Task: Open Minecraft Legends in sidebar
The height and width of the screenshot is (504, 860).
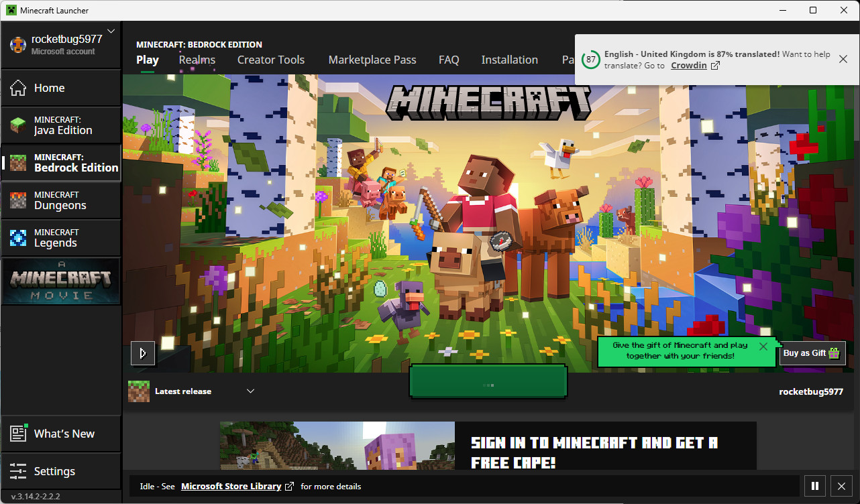Action: point(61,238)
